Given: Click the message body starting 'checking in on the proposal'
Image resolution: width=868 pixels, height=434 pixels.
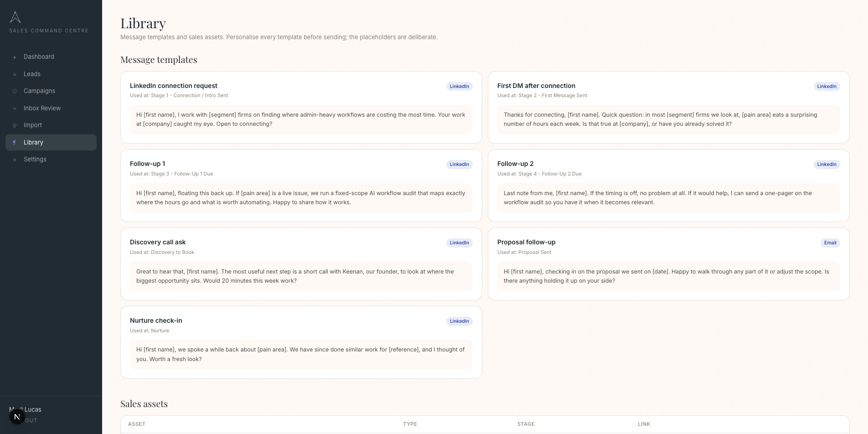Looking at the screenshot, I should tap(669, 276).
